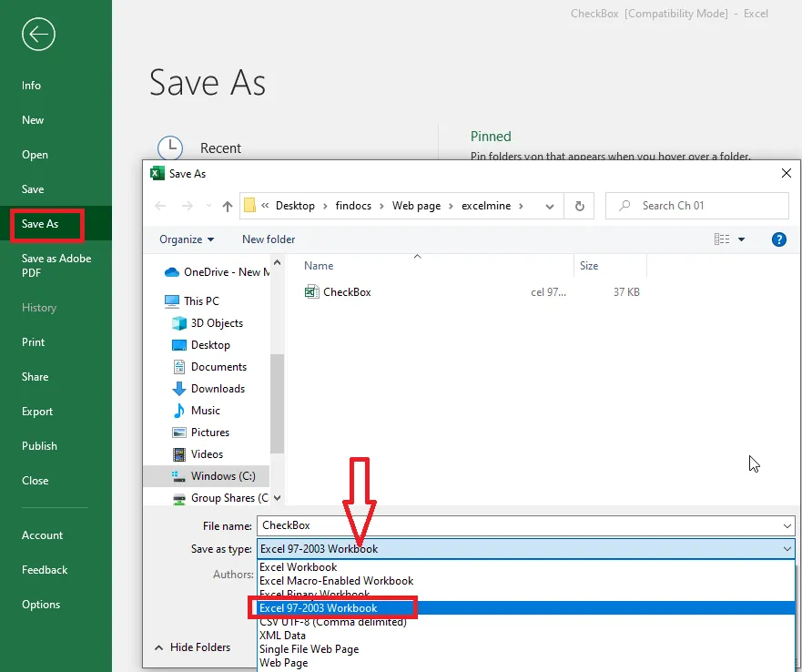Click Account in the sidebar
The width and height of the screenshot is (802, 672).
(x=56, y=535)
